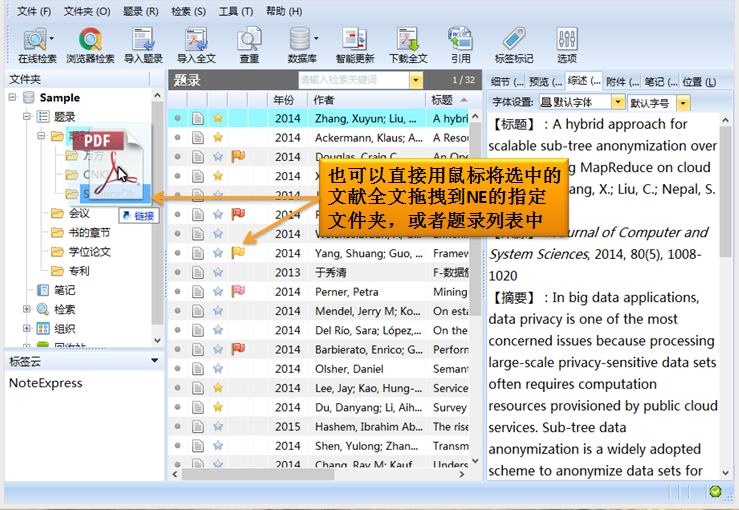Screen dimensions: 739x510
Task: Click the document icon in Ackermann, Klaus row
Action: tap(198, 138)
